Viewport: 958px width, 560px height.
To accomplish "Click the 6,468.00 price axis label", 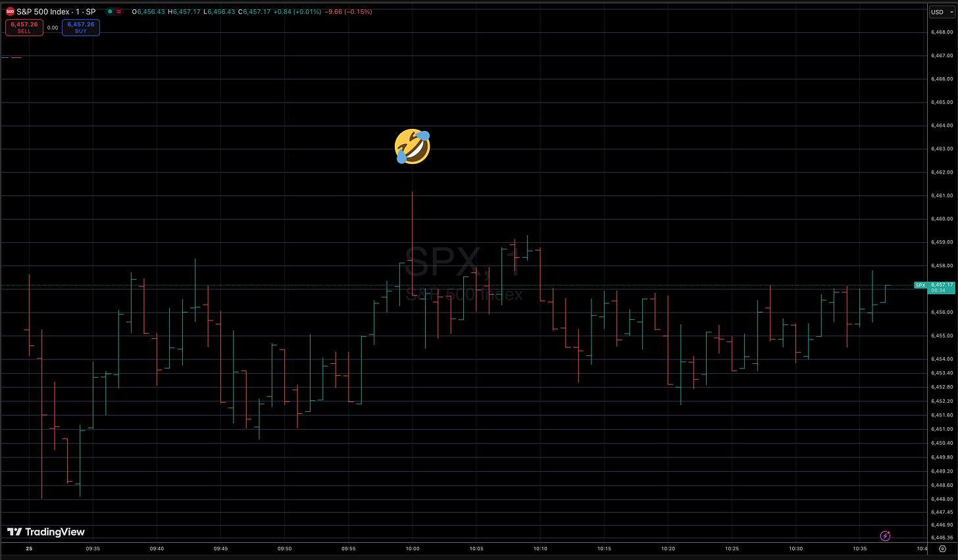I will pos(942,32).
